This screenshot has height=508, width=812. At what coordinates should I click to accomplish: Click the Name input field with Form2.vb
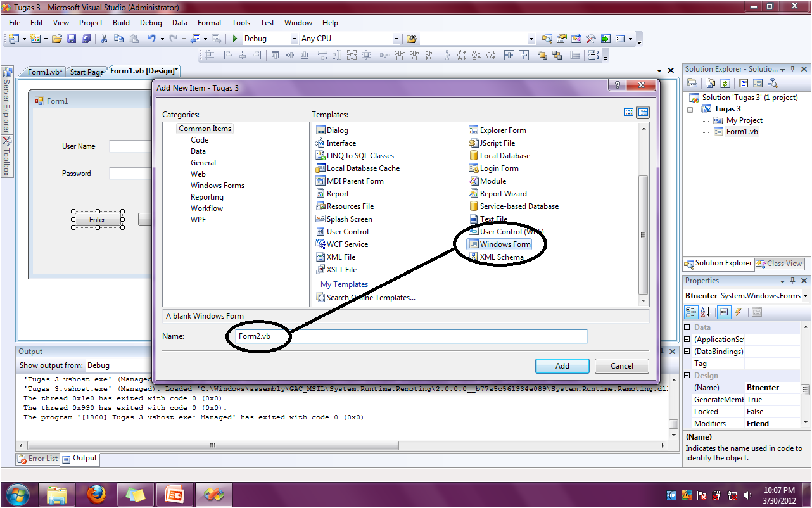click(410, 336)
